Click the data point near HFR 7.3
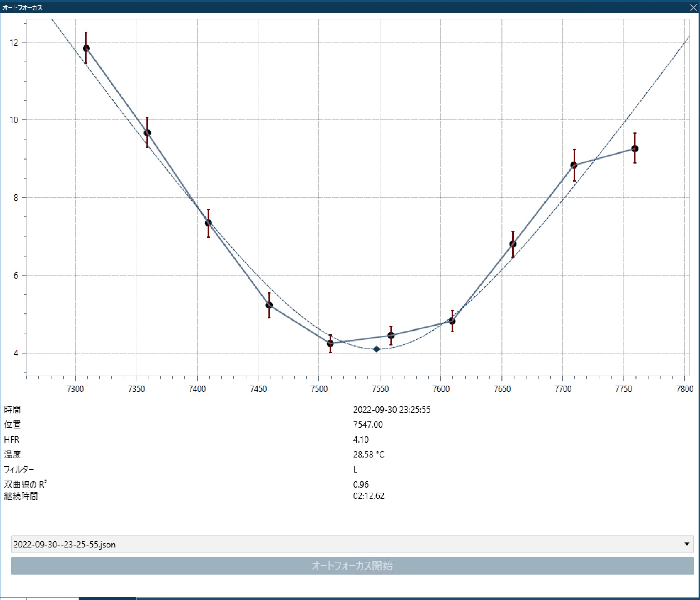The width and height of the screenshot is (700, 600). pos(208,223)
